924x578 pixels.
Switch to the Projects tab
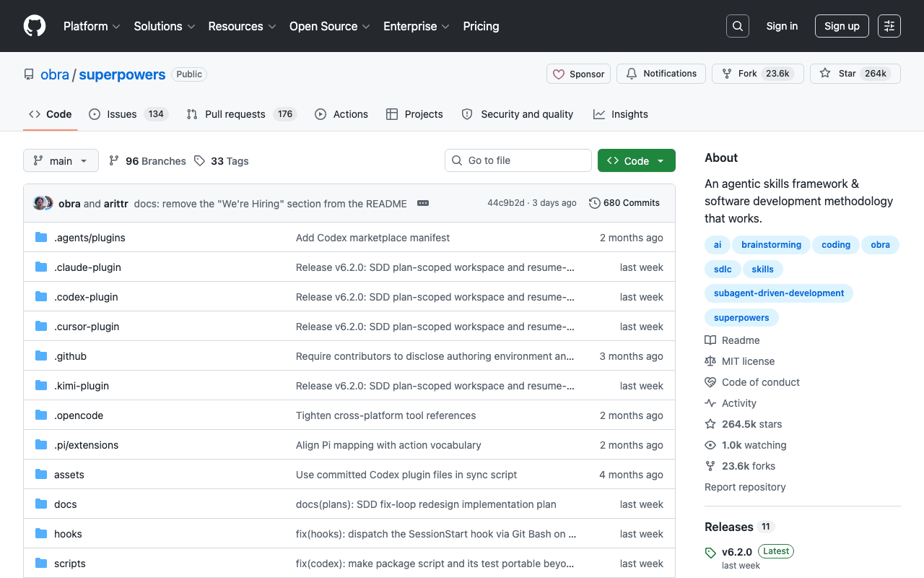click(x=414, y=114)
